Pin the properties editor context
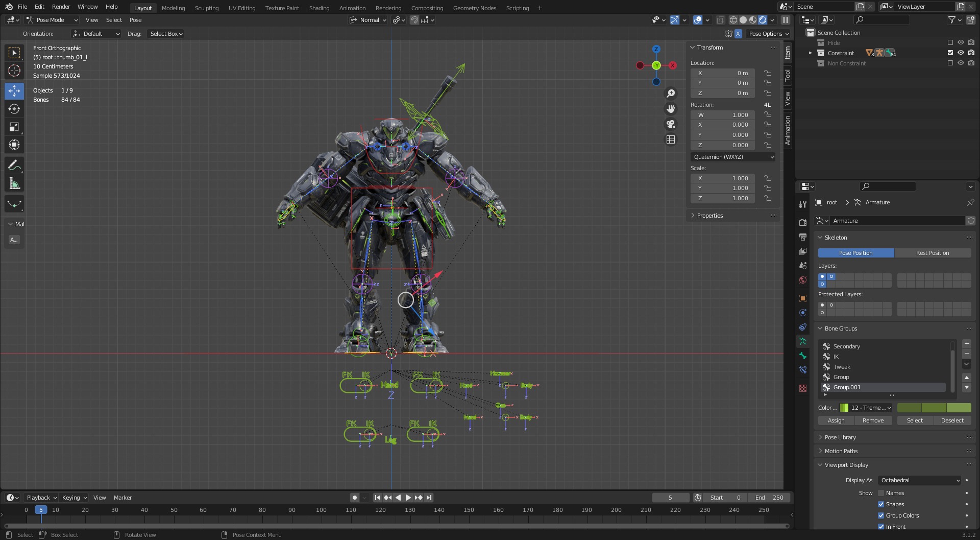980x540 pixels. pyautogui.click(x=970, y=202)
